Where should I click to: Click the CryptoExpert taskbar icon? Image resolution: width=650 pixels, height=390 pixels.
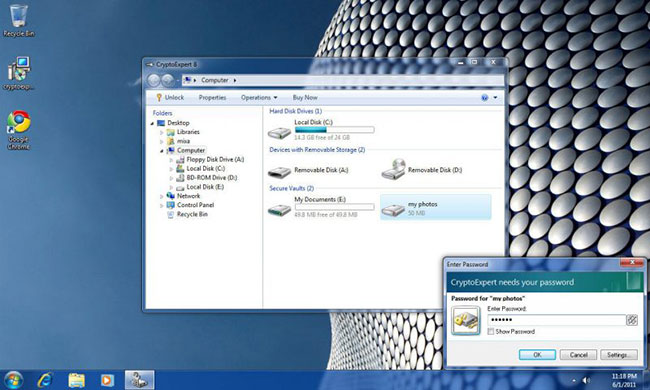(x=139, y=380)
